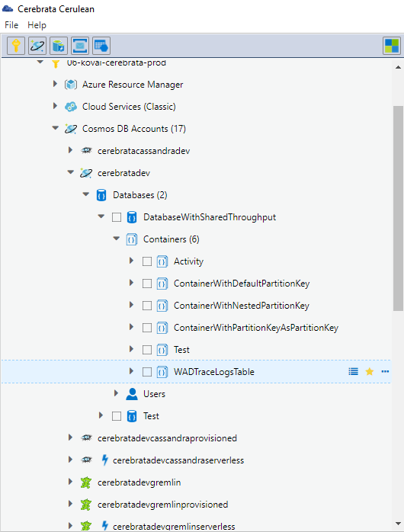
Task: Click the green and blue squares toolbar icon
Action: (392, 46)
